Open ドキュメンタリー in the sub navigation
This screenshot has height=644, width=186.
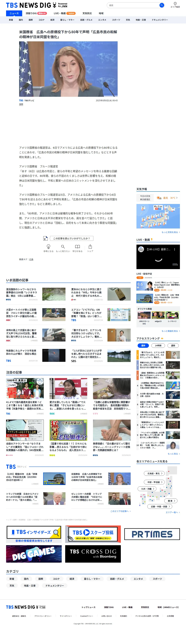pos(160,20)
